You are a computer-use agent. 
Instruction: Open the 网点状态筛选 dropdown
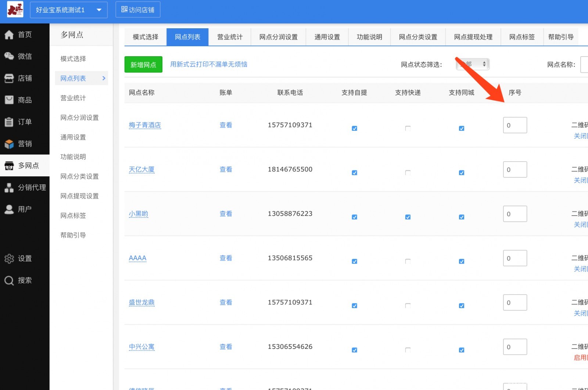click(473, 64)
